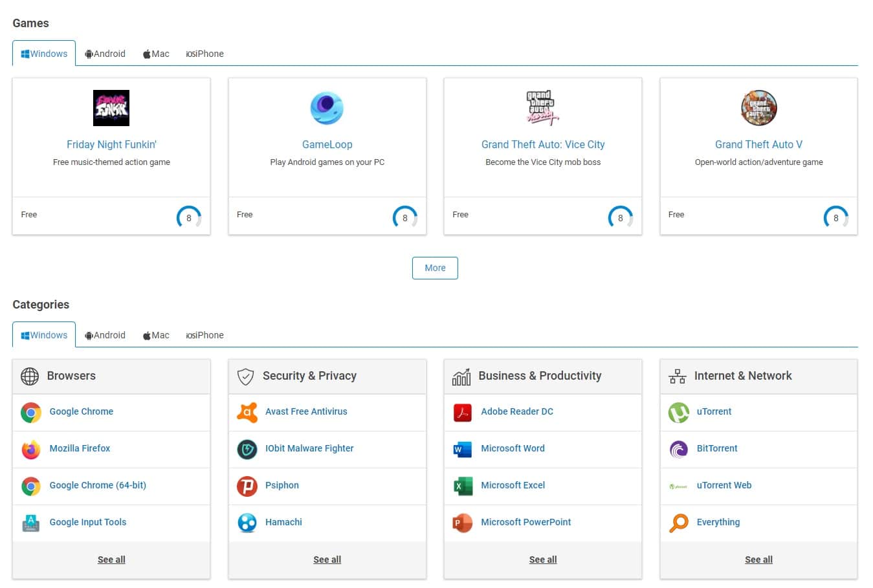Switch to Mac tab under Categories
Viewport: 873px width, 588px height.
156,335
